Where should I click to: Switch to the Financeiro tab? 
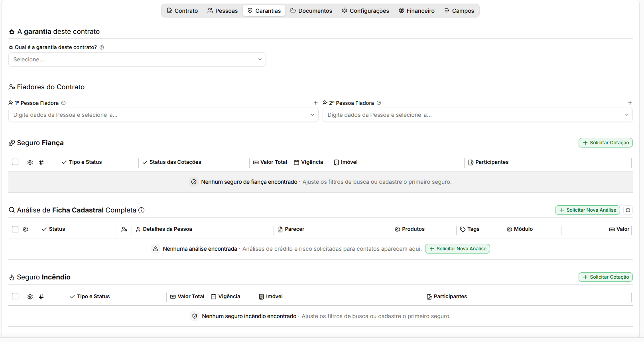[417, 11]
